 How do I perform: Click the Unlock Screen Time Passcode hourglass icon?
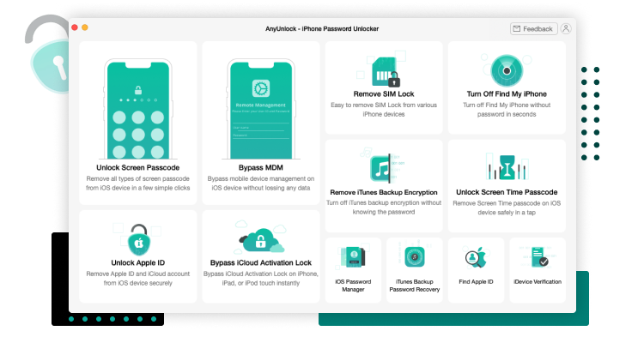507,167
